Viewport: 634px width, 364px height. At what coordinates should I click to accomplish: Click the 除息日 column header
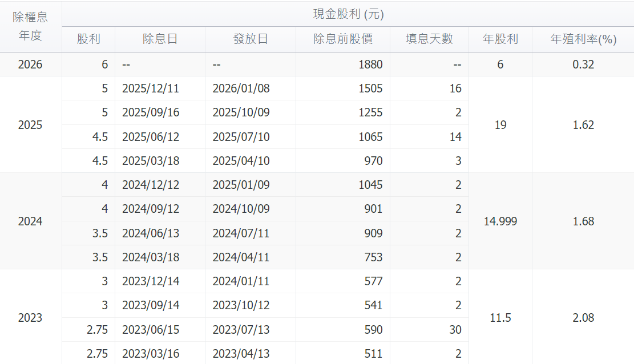(160, 39)
